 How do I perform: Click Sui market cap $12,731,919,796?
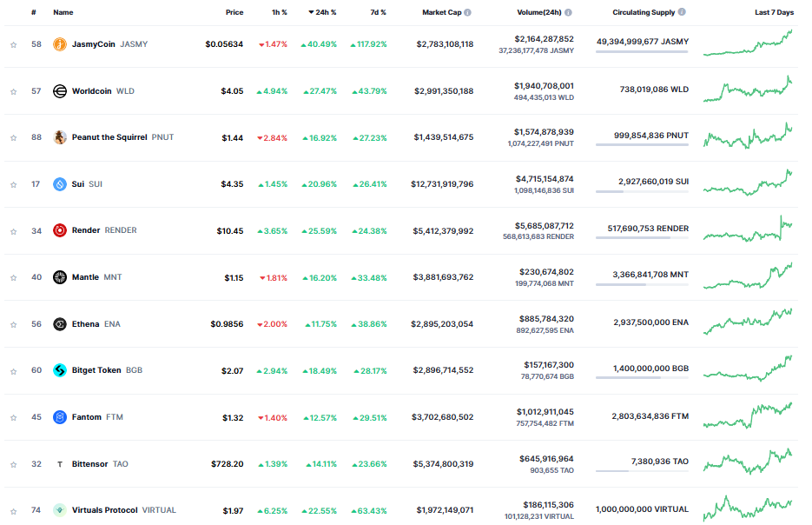point(442,184)
